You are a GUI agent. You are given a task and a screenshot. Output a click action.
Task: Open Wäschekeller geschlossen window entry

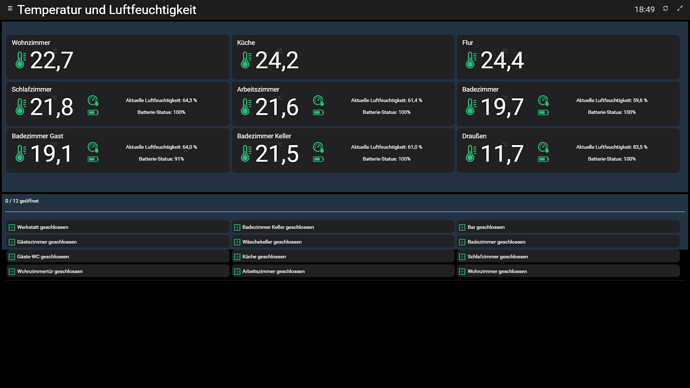(343, 242)
